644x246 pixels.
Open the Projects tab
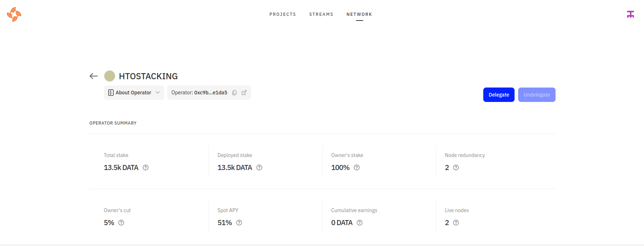click(283, 14)
